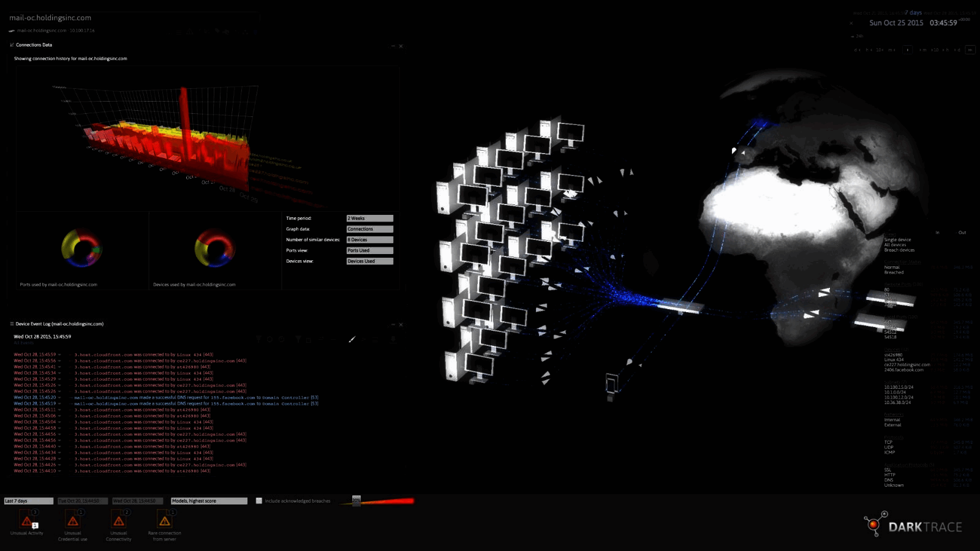This screenshot has width=980, height=551.
Task: Click event log timestamp Wed Oct 28 2015, 15:45:59
Action: pos(42,337)
